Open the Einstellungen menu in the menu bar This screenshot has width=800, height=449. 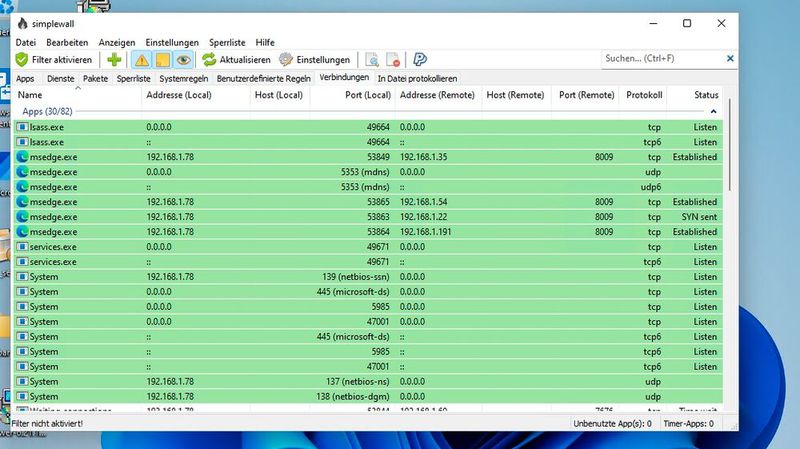tap(172, 42)
